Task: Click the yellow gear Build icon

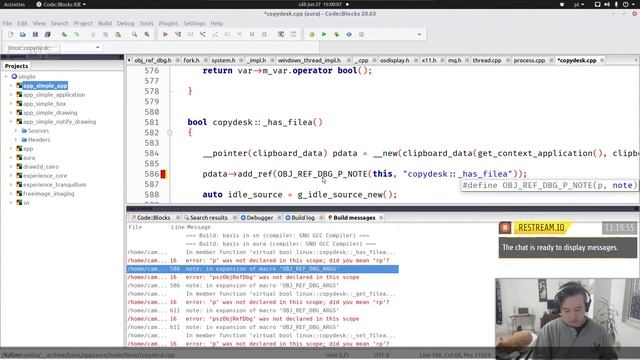Action: point(312,35)
